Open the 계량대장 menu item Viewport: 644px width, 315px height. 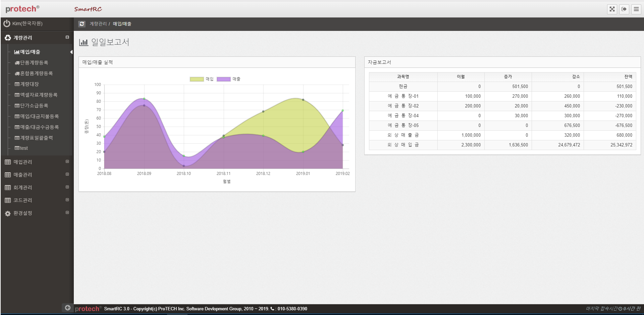[30, 84]
